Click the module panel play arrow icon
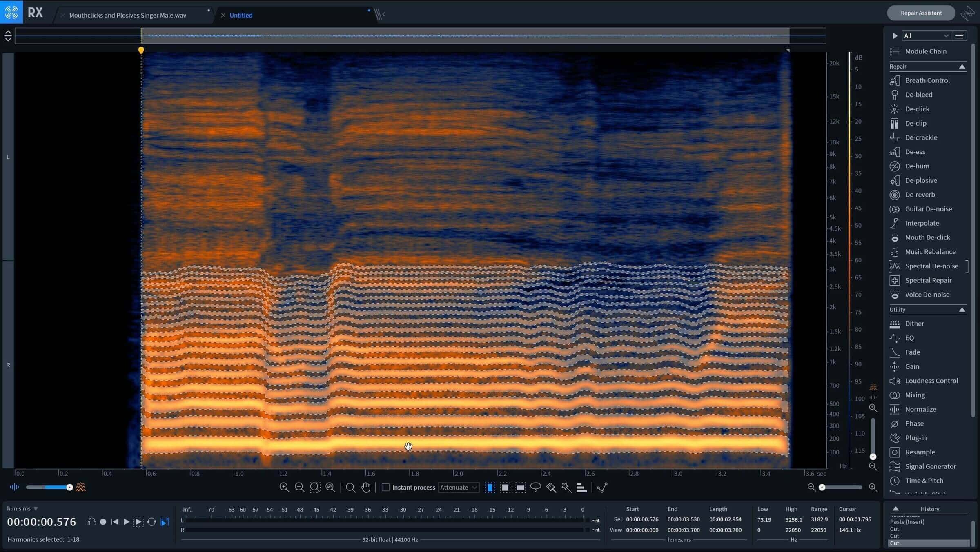Image resolution: width=980 pixels, height=552 pixels. click(x=895, y=35)
